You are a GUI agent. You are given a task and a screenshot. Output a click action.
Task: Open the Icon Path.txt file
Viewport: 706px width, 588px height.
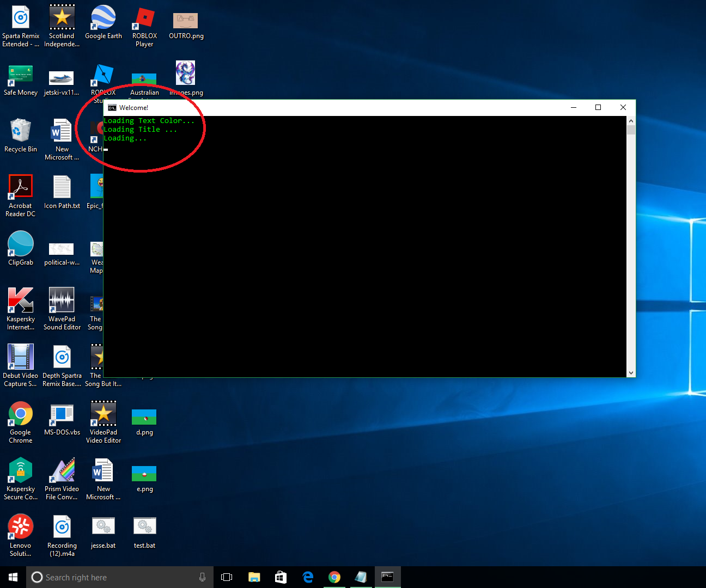point(62,187)
